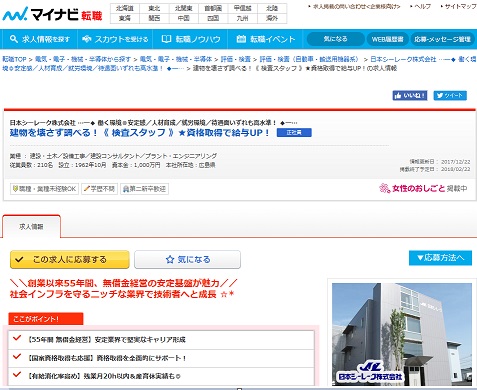Click the 情報更新日 2017/12/22 text
477x390 pixels.
click(440, 162)
